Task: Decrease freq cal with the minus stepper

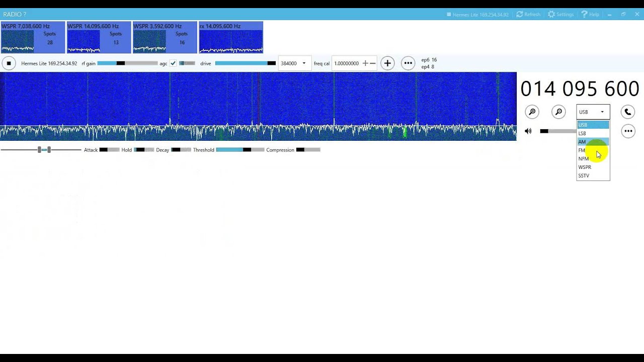Action: click(x=373, y=63)
